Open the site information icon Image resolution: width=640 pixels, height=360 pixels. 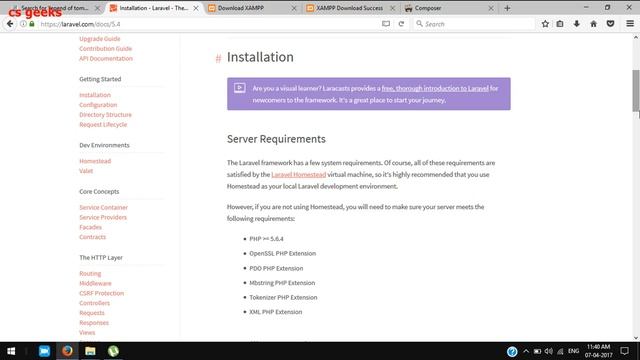point(23,24)
